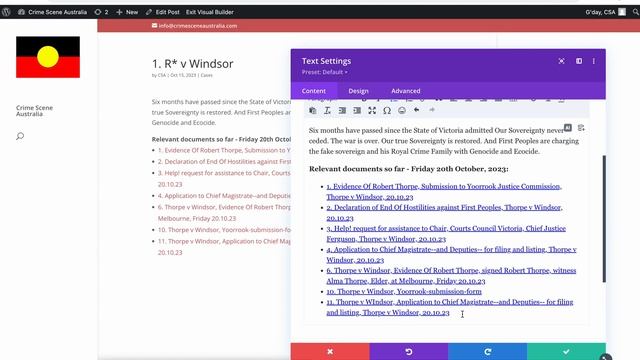Open page link 3. Help! request for assistance
Viewport: 640px width, 360px height.
[x=224, y=179]
